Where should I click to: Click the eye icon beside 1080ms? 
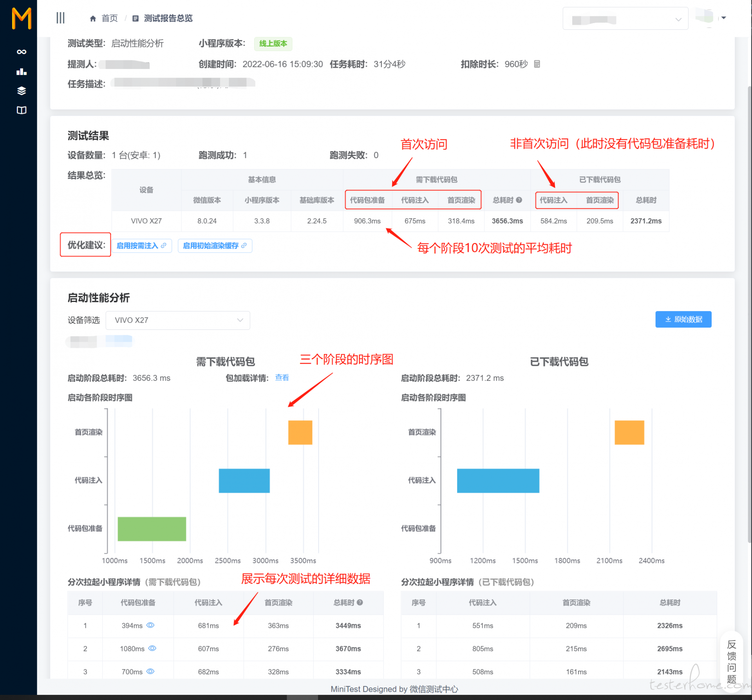point(152,648)
